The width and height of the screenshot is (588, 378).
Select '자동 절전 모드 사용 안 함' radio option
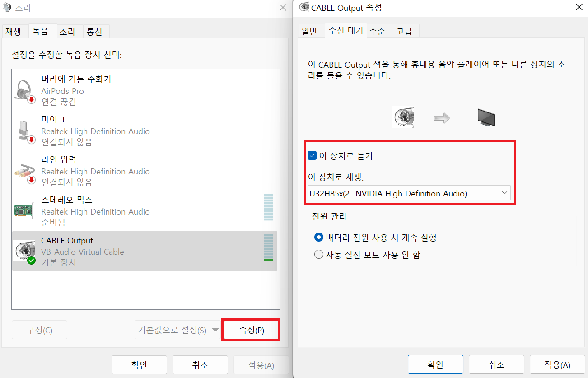[319, 255]
